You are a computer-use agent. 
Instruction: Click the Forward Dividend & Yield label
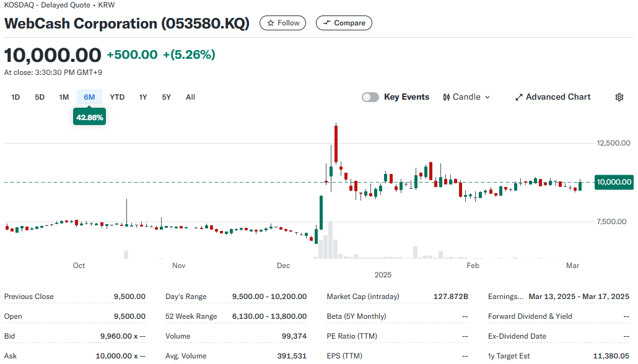(x=530, y=316)
